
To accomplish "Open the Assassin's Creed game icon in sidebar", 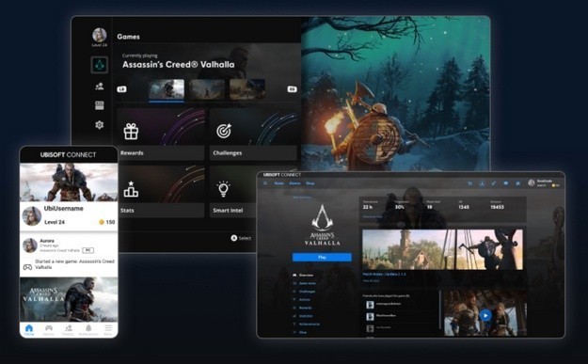I will click(100, 65).
